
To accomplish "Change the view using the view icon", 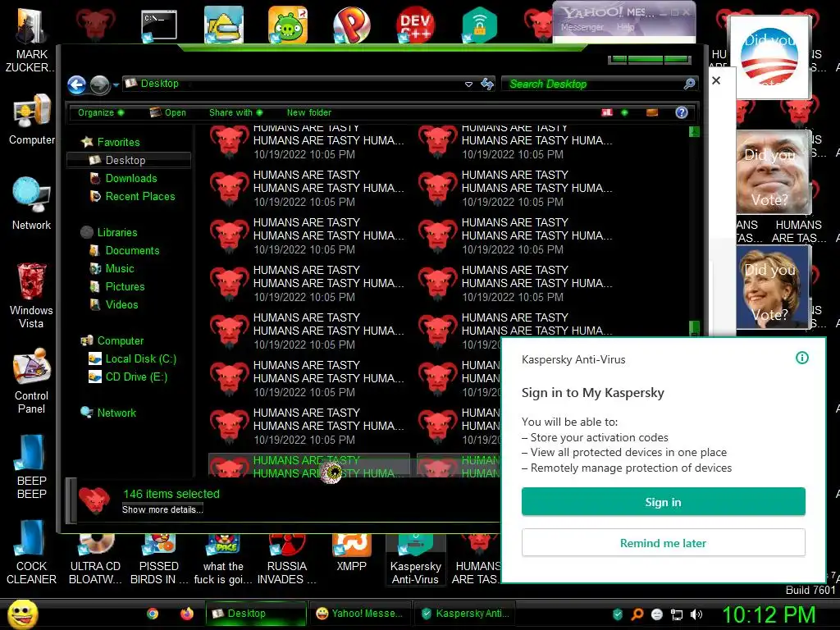I will coord(607,112).
